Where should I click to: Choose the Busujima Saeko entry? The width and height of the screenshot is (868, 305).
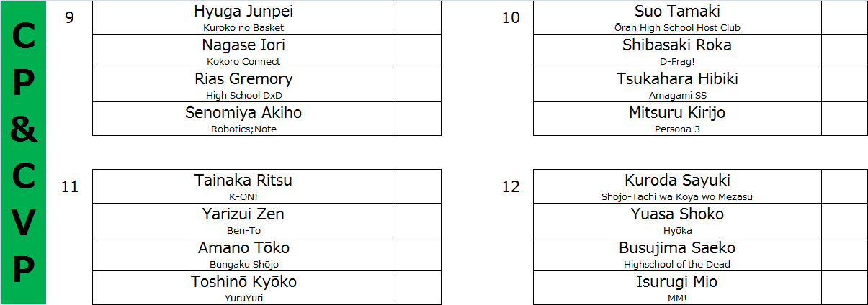676,254
